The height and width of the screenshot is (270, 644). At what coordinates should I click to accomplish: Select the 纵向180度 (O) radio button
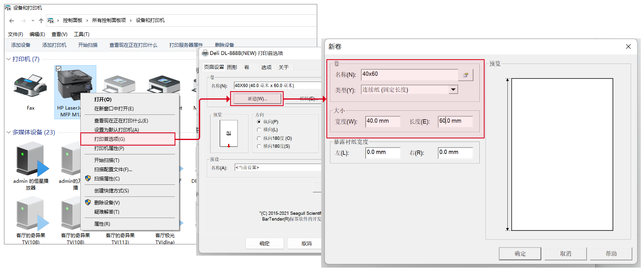click(259, 138)
